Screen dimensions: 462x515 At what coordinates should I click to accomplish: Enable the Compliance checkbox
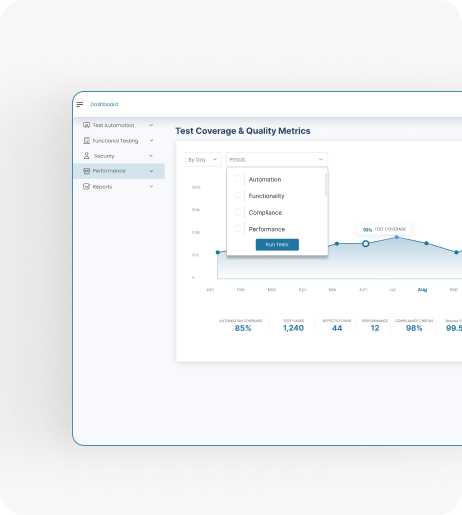237,212
